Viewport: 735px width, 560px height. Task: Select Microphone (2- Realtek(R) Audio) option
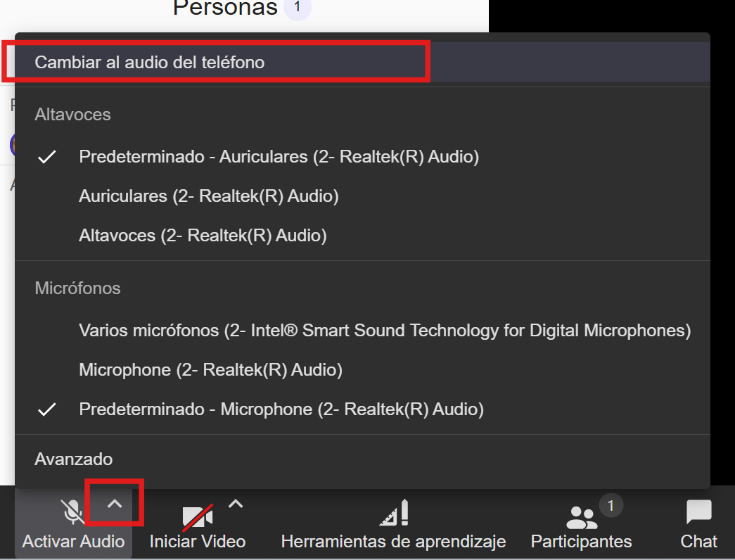pyautogui.click(x=362, y=370)
